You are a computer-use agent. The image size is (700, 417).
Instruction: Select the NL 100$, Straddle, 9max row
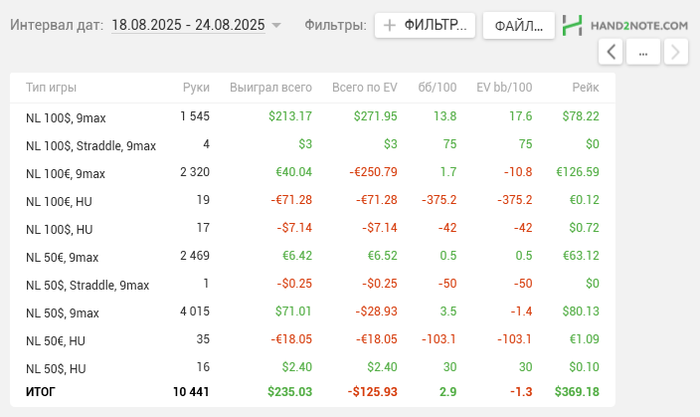(x=91, y=146)
